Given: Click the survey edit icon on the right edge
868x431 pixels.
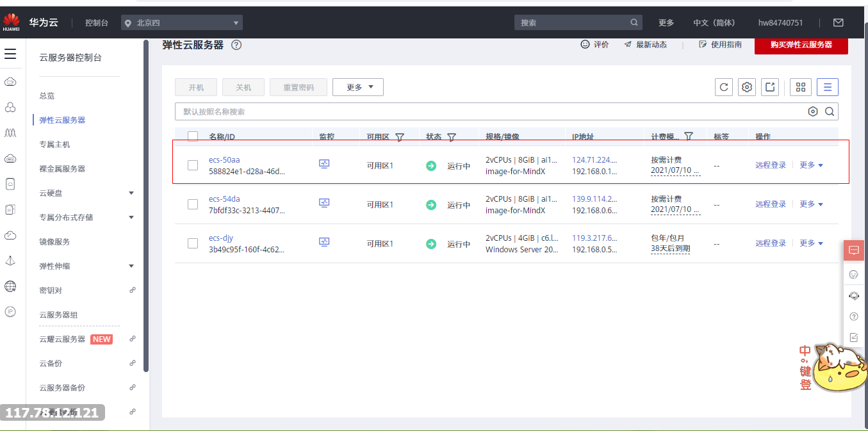Looking at the screenshot, I should 854,337.
